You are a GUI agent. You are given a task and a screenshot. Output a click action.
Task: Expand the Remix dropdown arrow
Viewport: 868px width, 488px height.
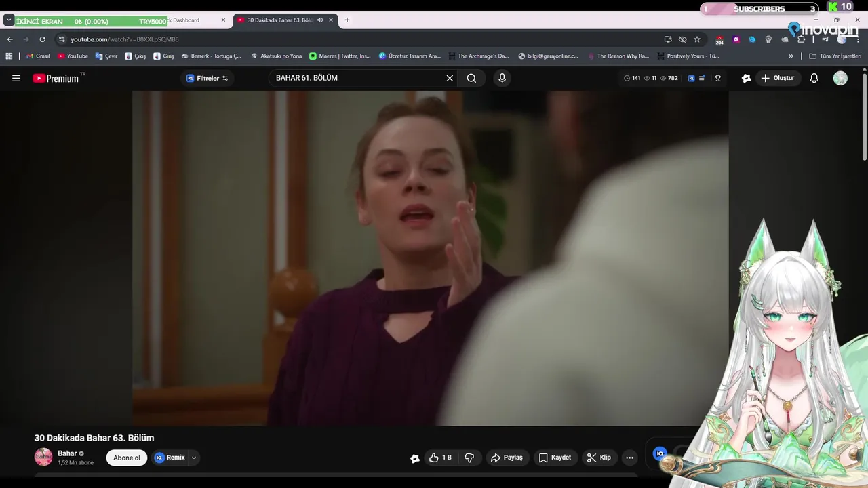(194, 457)
